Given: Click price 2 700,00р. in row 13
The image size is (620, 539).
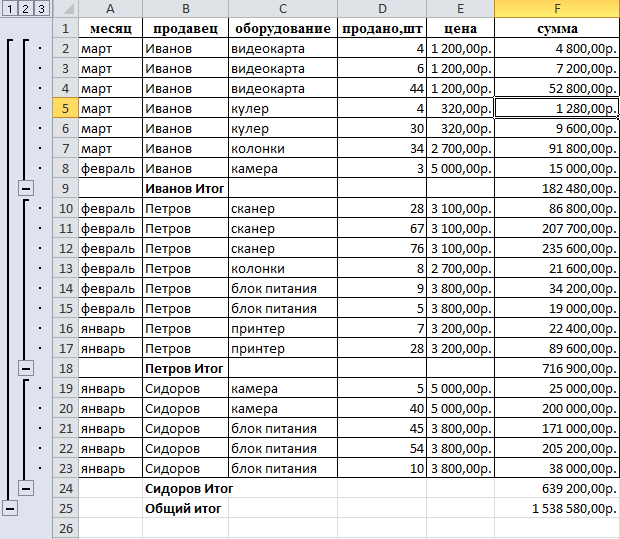Looking at the screenshot, I should 460,269.
